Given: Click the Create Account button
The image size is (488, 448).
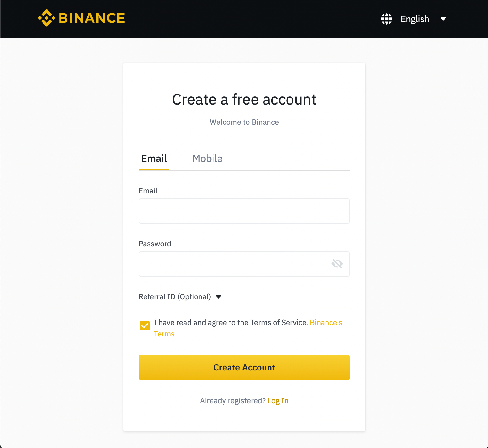Looking at the screenshot, I should (x=244, y=367).
